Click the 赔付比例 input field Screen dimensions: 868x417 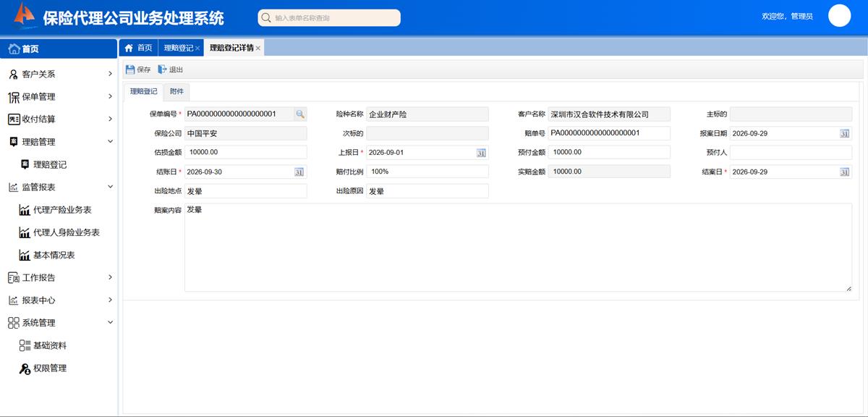point(427,172)
